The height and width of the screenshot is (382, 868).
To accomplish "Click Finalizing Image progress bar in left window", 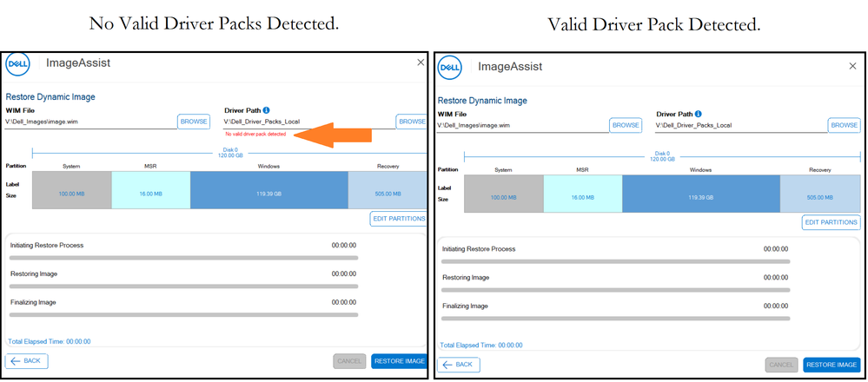I will coord(184,314).
